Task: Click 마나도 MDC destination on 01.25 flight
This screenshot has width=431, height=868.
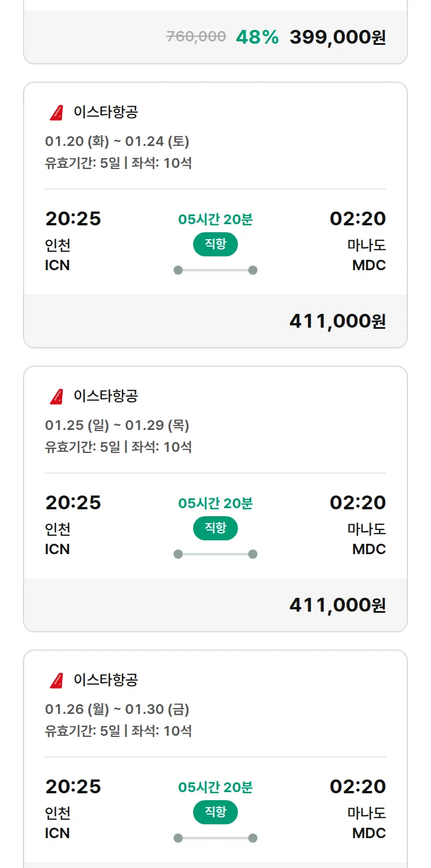Action: [367, 539]
